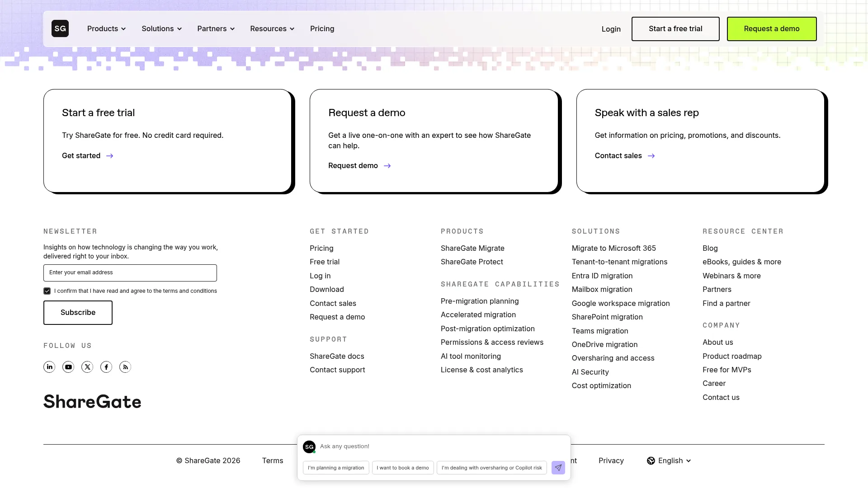Click the Ask any question chat field
Image resolution: width=868 pixels, height=488 pixels.
(434, 446)
